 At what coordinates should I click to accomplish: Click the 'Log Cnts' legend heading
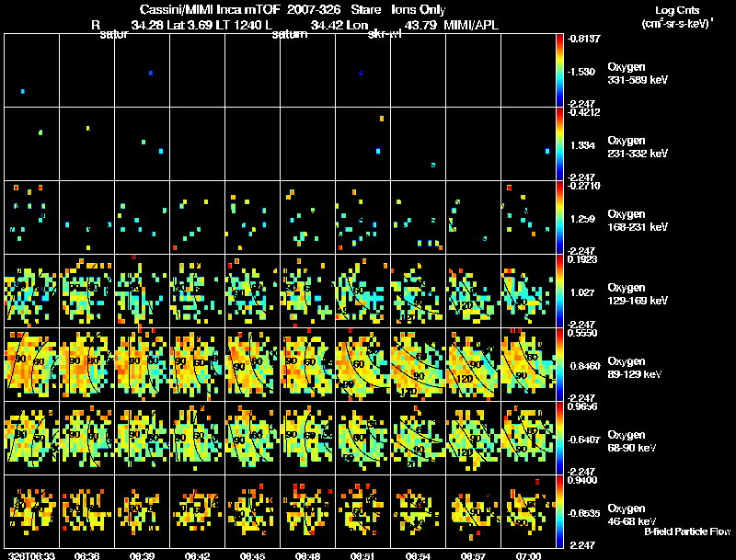[x=677, y=10]
